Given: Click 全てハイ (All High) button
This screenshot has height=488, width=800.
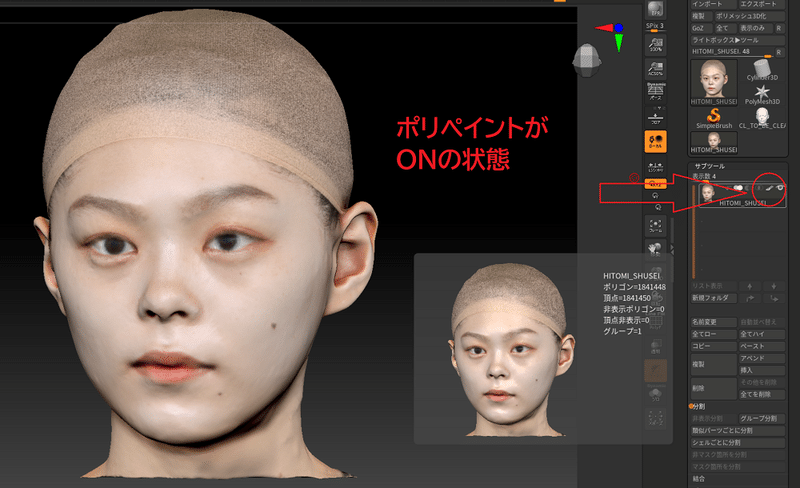Looking at the screenshot, I should (762, 334).
